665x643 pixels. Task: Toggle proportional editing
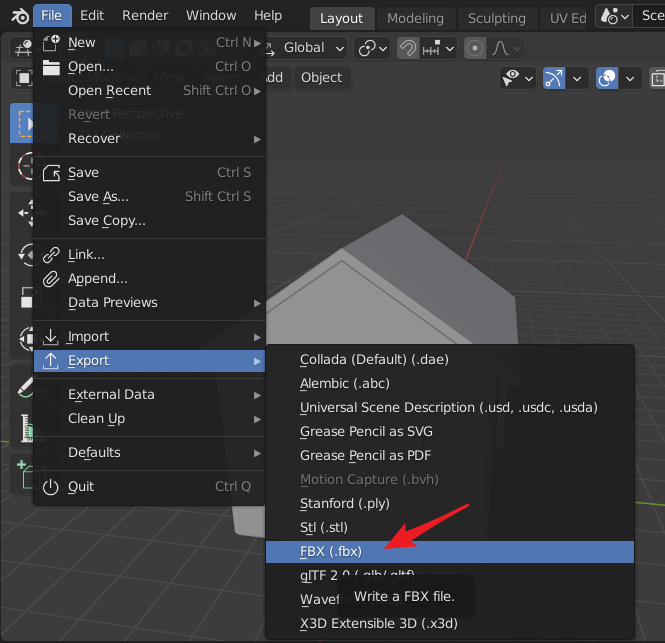pos(475,48)
